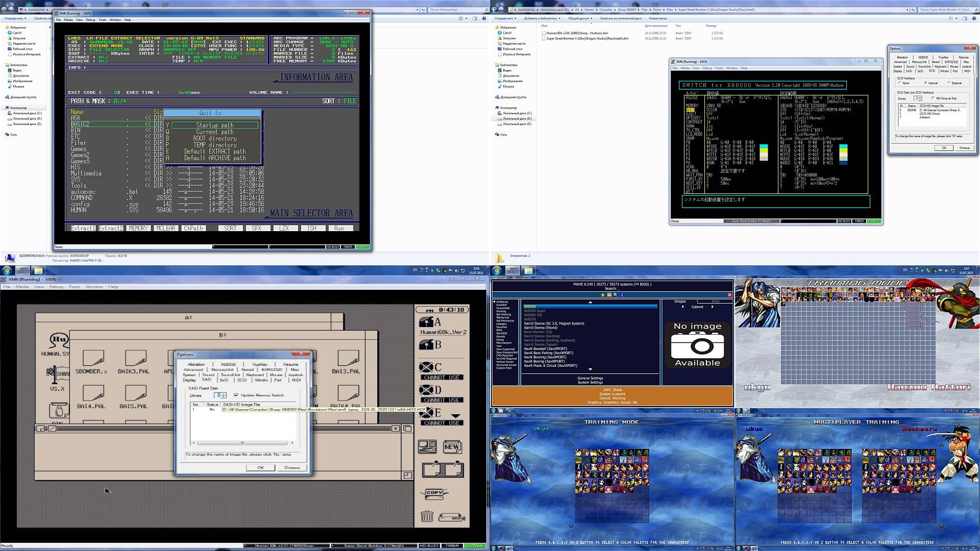This screenshot has width=980, height=551.
Task: Click the POWER indicator in XM6 status bar
Action: (474, 545)
